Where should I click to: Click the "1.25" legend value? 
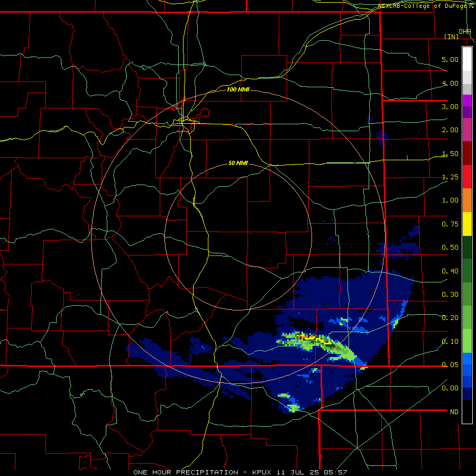coord(450,177)
